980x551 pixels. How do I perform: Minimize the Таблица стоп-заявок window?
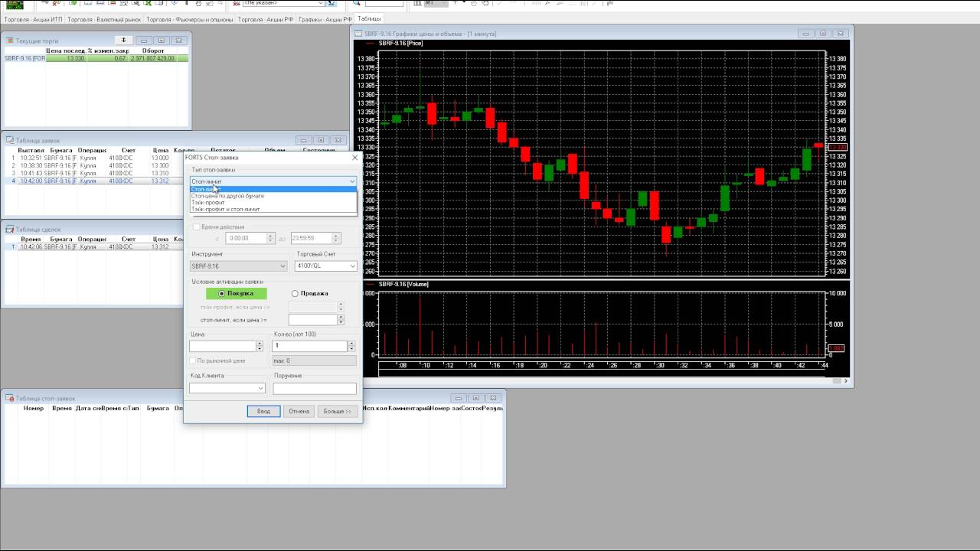[458, 398]
